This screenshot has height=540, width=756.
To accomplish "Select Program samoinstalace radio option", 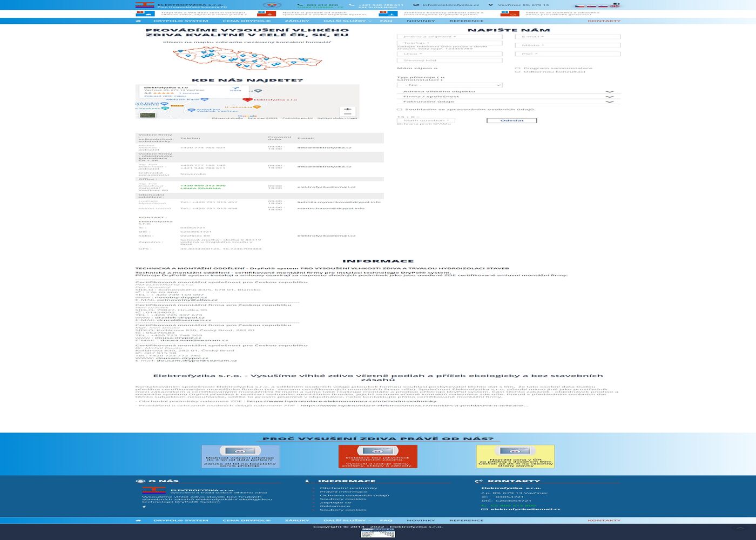I will coord(517,69).
